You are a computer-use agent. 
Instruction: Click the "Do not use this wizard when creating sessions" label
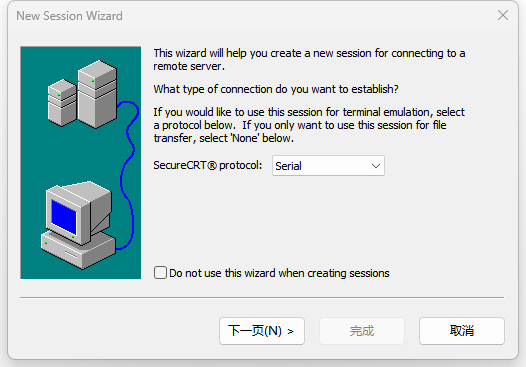279,273
